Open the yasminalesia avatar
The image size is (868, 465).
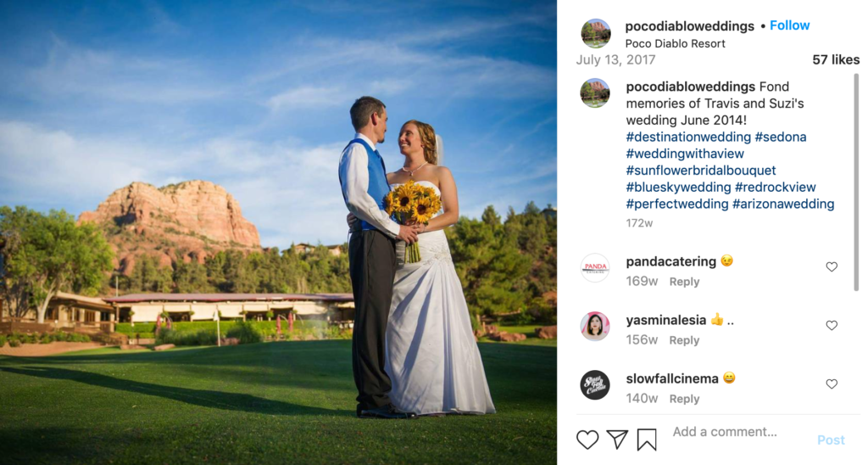coord(595,326)
